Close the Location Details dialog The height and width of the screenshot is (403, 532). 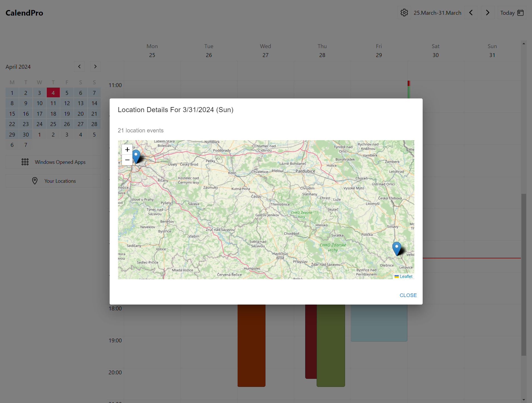pyautogui.click(x=408, y=295)
